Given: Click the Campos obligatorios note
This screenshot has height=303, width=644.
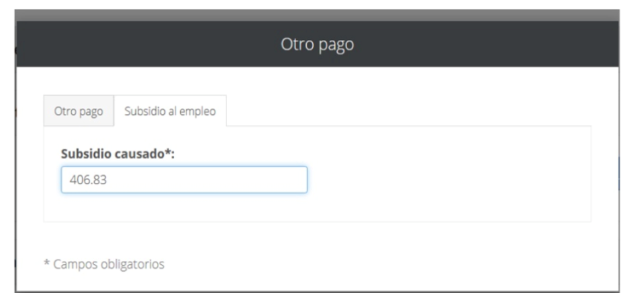Looking at the screenshot, I should click(104, 264).
